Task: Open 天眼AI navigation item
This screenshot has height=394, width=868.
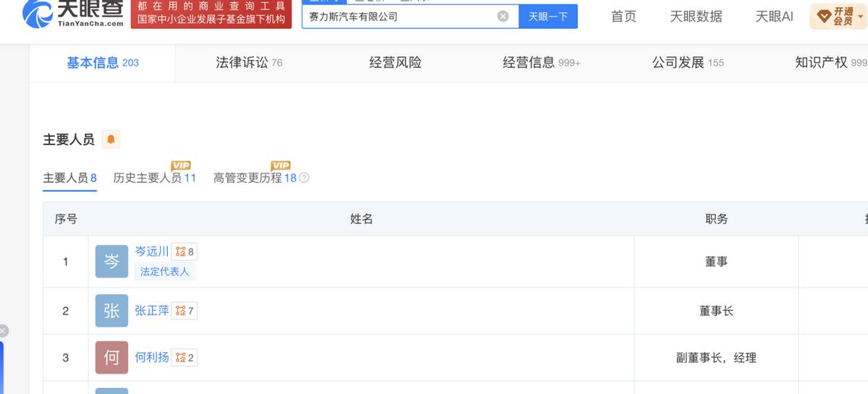Action: click(775, 16)
